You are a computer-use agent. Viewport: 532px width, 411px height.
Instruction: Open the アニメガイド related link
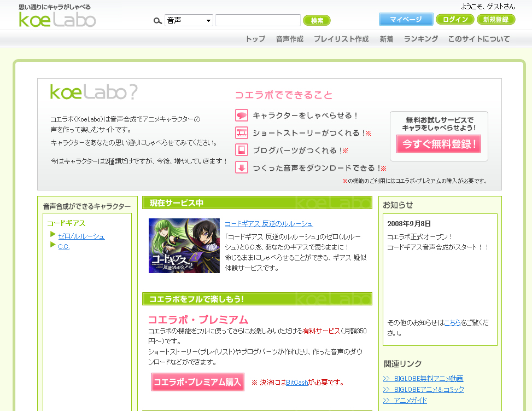click(405, 400)
